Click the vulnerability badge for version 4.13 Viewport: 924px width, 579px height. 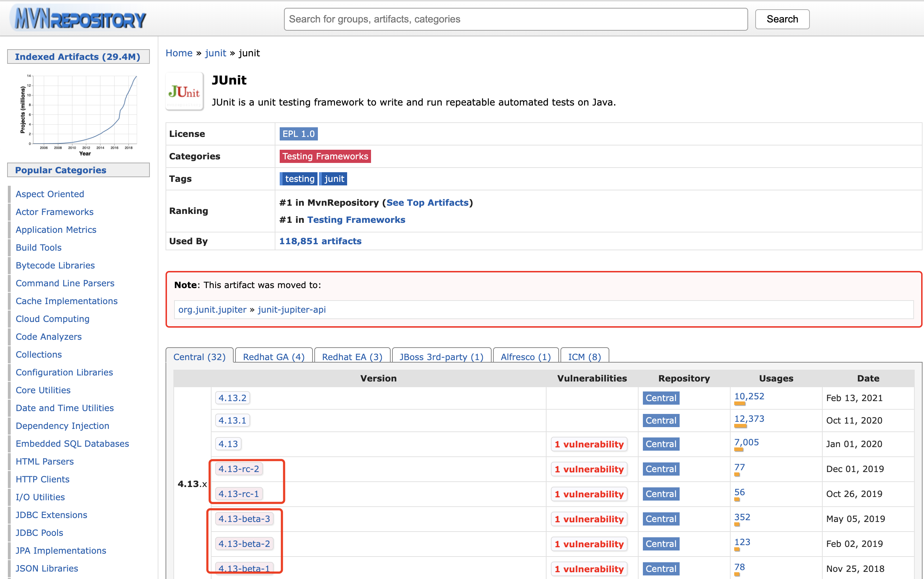click(589, 444)
